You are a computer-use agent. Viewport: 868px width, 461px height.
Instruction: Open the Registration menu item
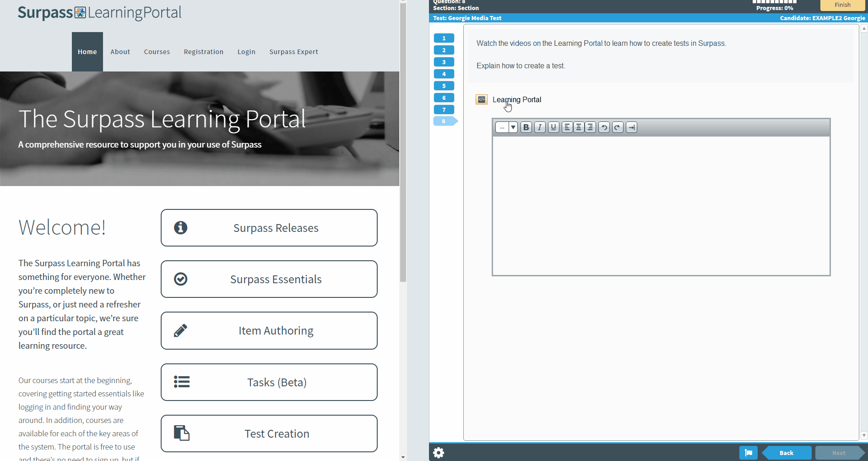(204, 52)
